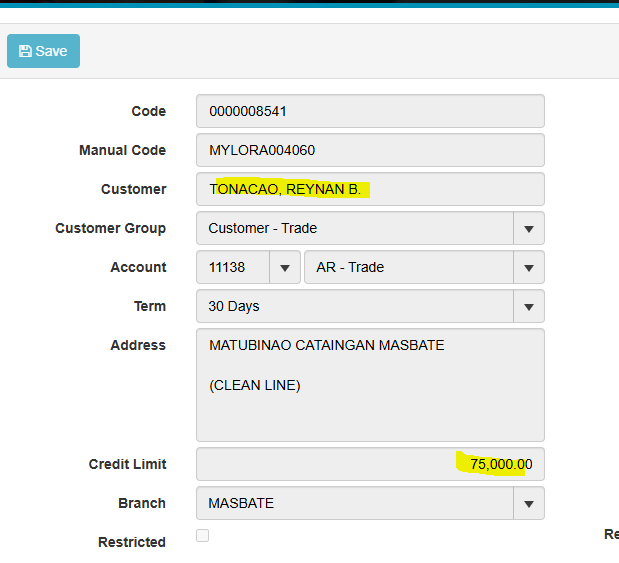Expand the AR - Trade account dropdown arrow

(529, 268)
